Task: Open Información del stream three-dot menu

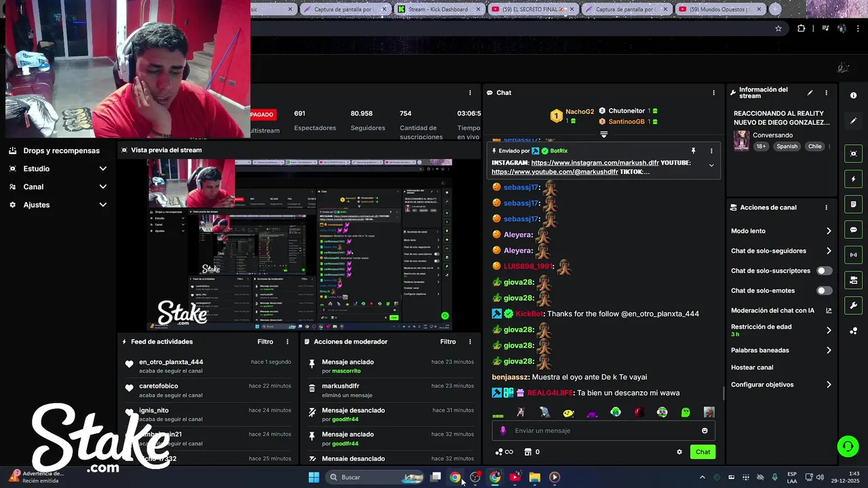Action: pos(826,93)
